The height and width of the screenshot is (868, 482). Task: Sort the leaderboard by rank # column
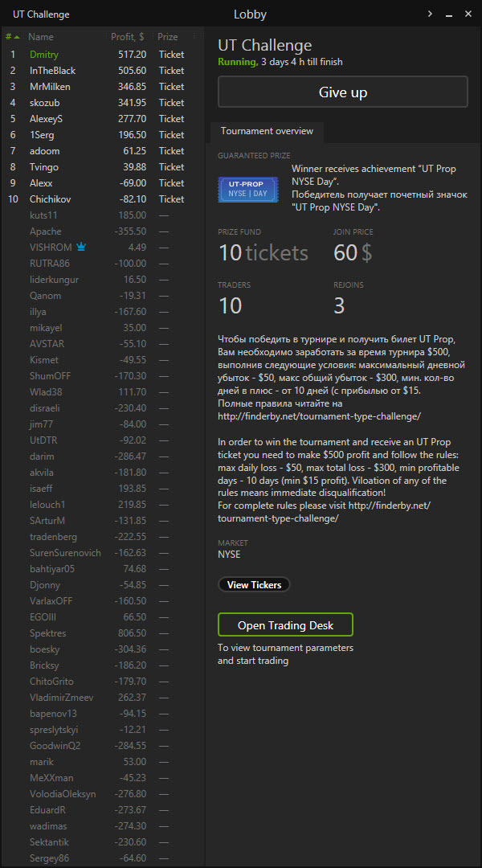(x=11, y=37)
